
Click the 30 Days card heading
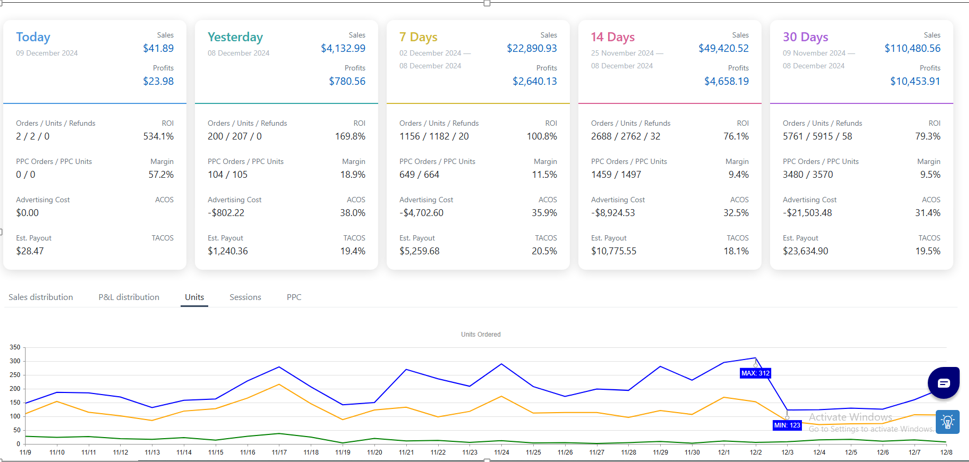click(805, 37)
